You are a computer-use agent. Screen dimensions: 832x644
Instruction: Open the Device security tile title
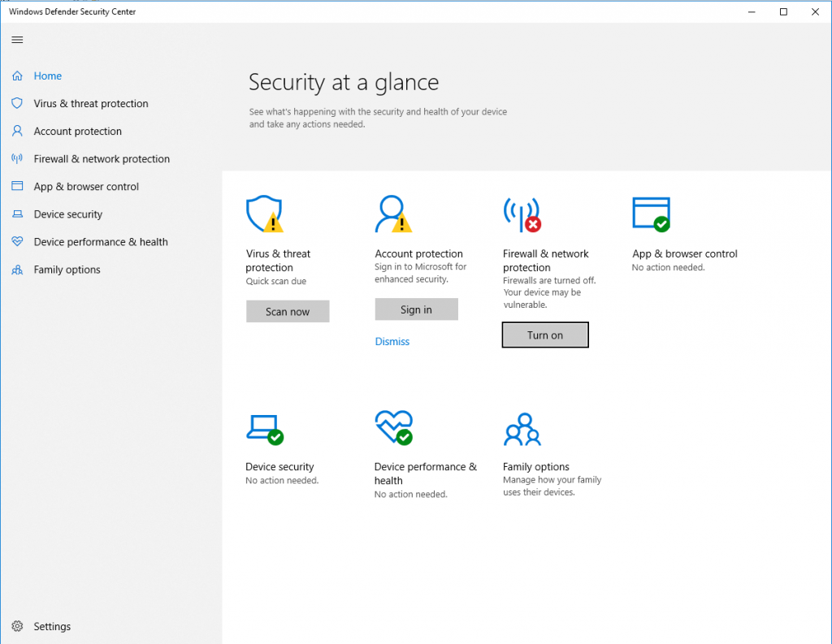(279, 467)
